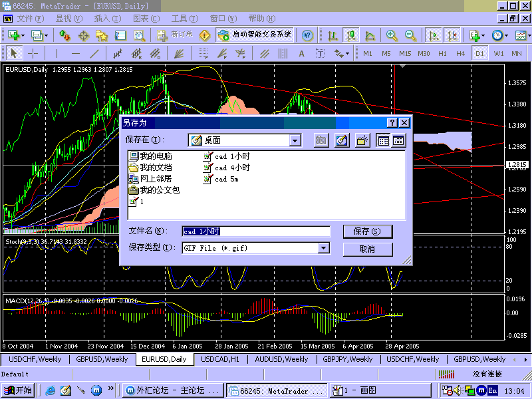Click the 文件名 input field

click(256, 231)
